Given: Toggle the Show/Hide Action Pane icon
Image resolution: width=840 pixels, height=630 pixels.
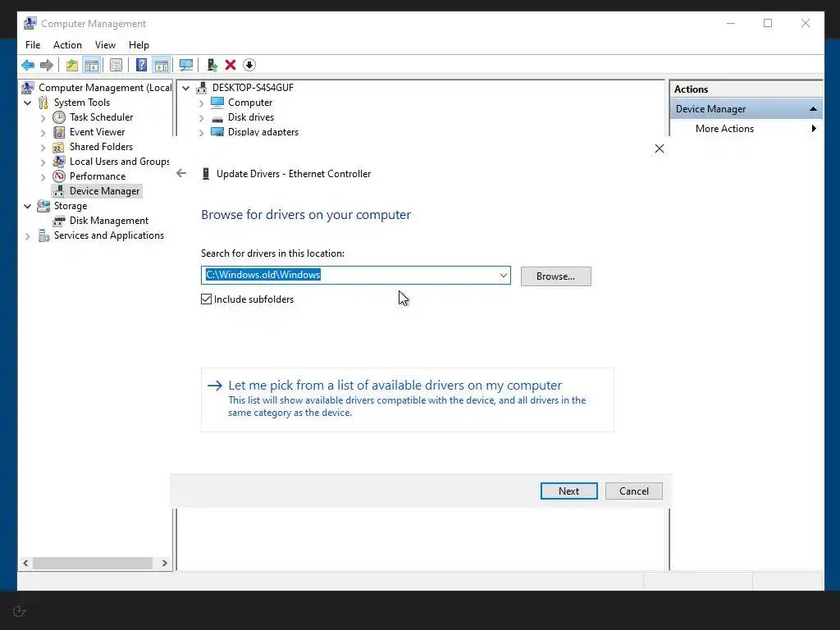Looking at the screenshot, I should [x=162, y=66].
